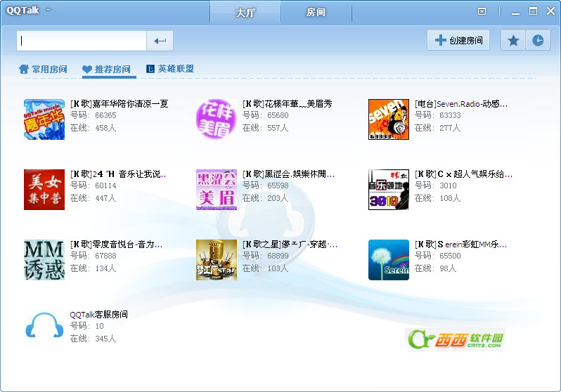Open the recent history clock icon
Image resolution: width=561 pixels, height=392 pixels.
(x=538, y=41)
